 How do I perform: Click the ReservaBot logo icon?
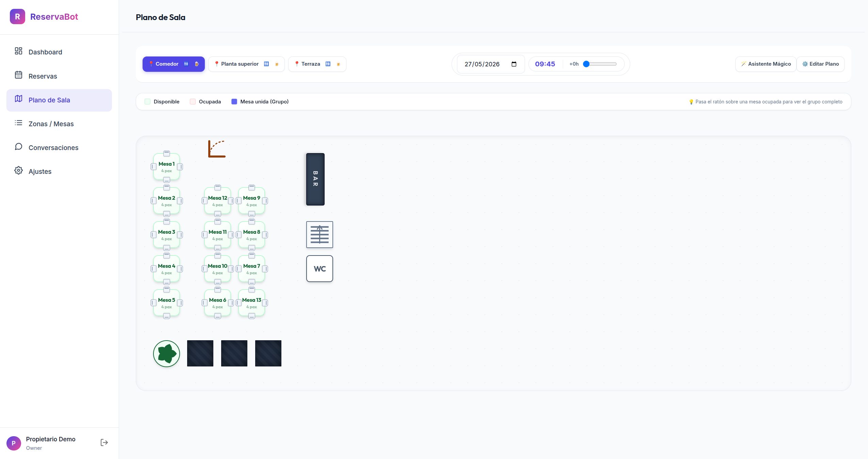(x=17, y=17)
